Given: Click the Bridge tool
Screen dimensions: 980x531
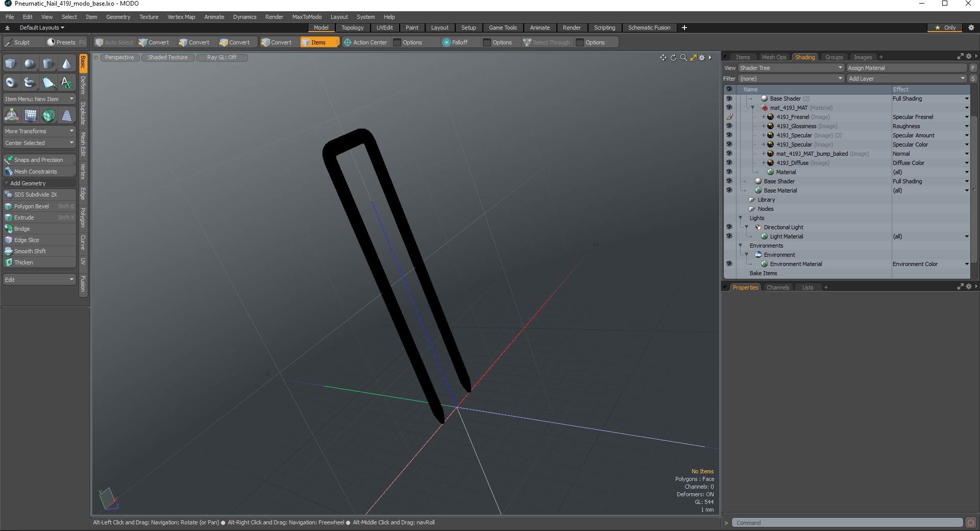Looking at the screenshot, I should (x=39, y=229).
